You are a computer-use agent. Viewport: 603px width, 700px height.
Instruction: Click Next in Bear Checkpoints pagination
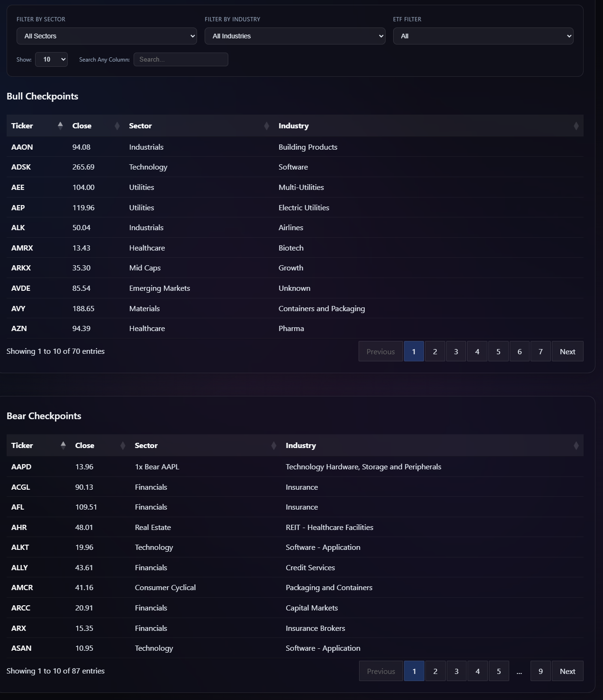point(567,671)
